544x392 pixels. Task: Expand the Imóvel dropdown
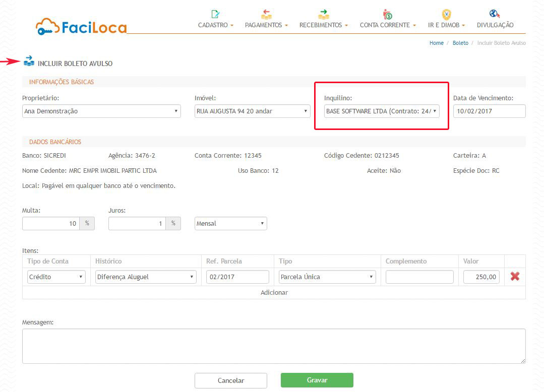[x=252, y=111]
